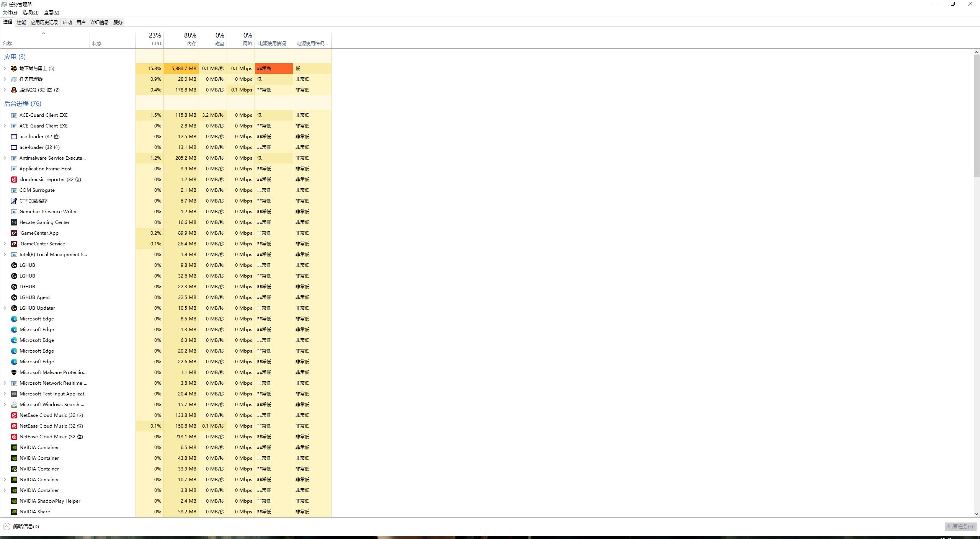Sort by the 电源使用情况 column header

(274, 39)
